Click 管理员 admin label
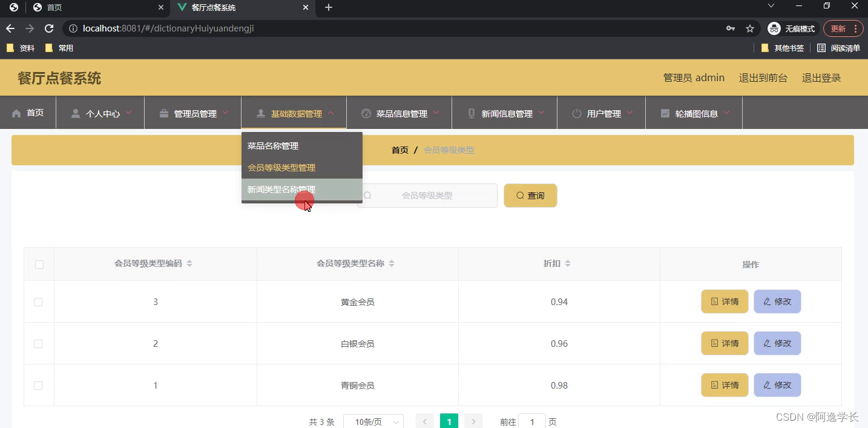Viewport: 868px width, 428px height. tap(694, 77)
